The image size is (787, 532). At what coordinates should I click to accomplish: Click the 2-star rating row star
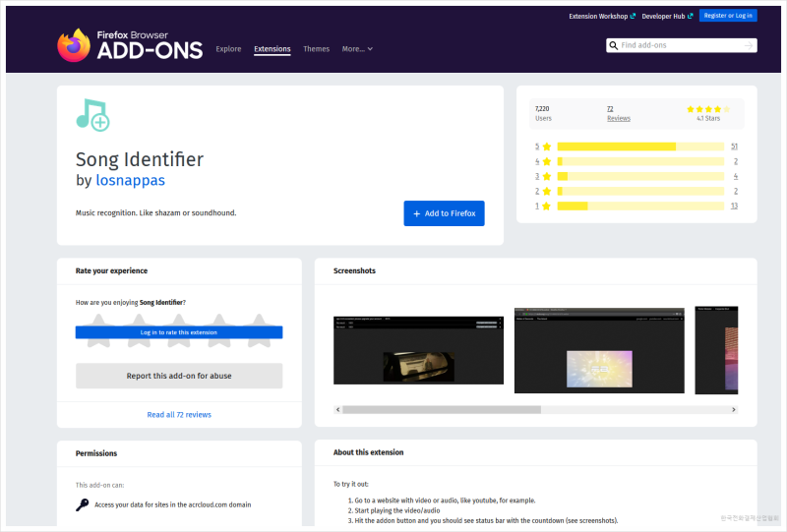(x=547, y=191)
